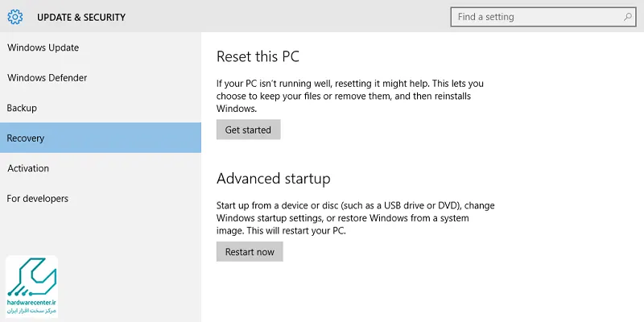644x322 pixels.
Task: Click the Reset this PC heading
Action: tap(258, 56)
